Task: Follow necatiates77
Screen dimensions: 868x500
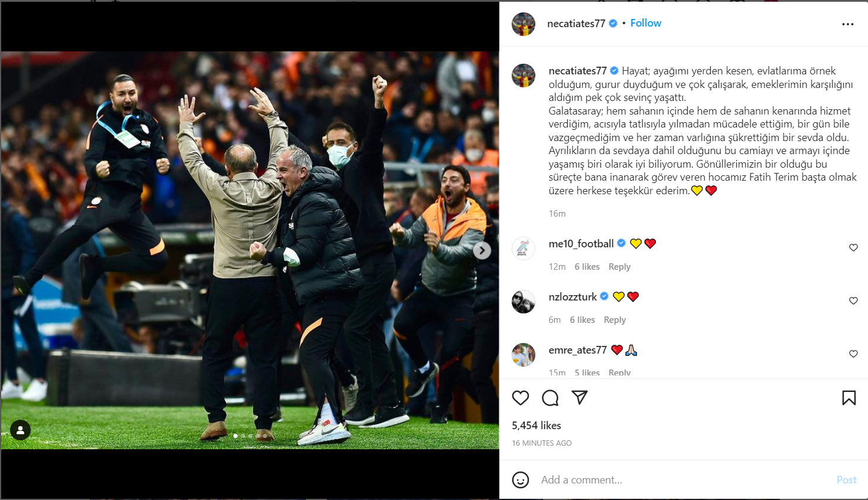Action: click(646, 23)
